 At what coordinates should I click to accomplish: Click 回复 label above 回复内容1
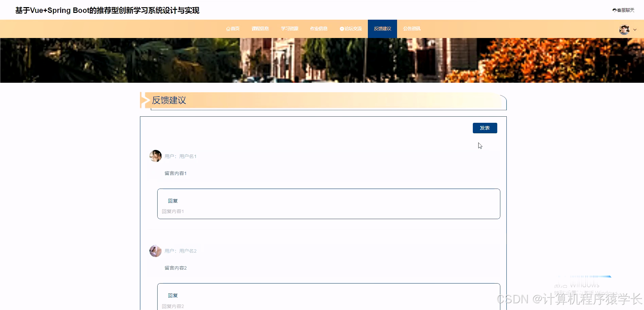pyautogui.click(x=173, y=201)
